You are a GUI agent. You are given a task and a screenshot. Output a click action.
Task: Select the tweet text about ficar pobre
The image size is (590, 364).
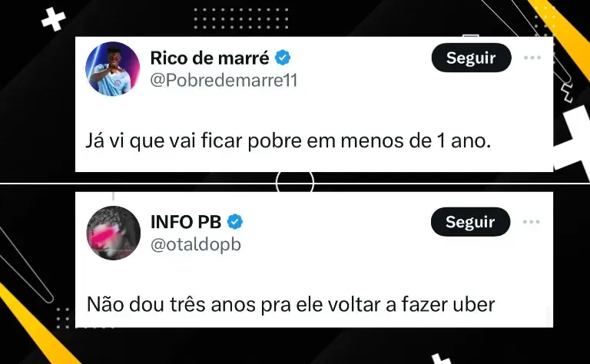(288, 141)
